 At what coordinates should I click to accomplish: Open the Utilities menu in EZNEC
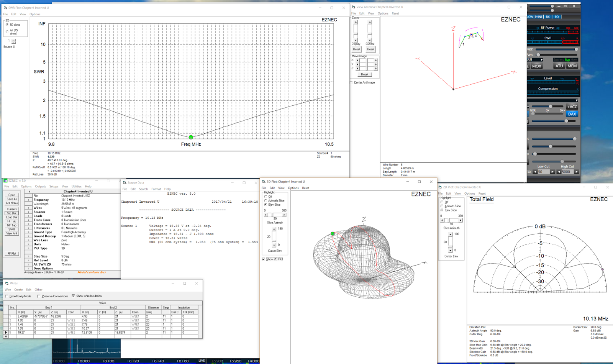coord(77,187)
